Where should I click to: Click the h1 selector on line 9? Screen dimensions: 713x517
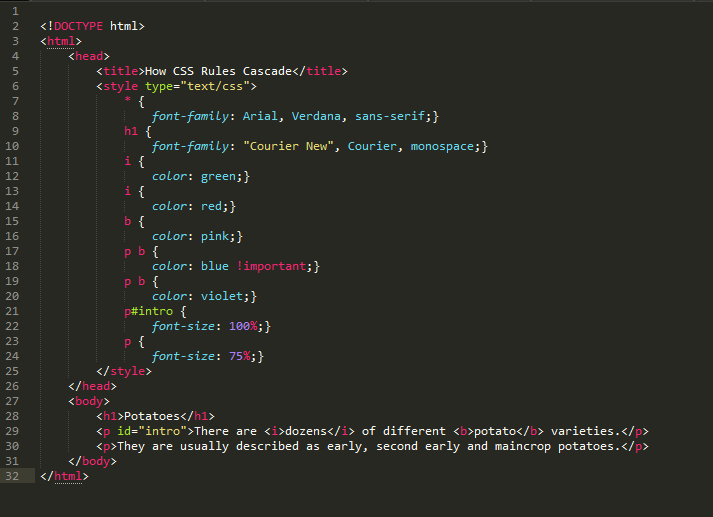click(x=131, y=131)
